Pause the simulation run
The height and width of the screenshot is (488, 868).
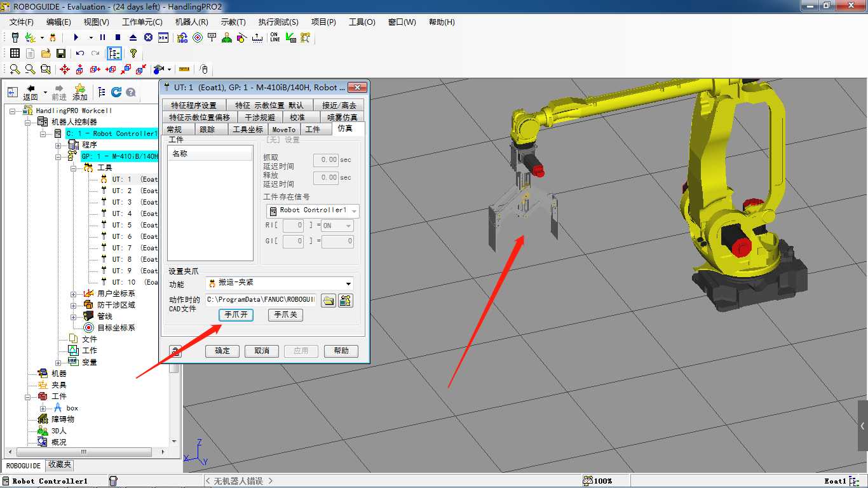click(x=102, y=37)
